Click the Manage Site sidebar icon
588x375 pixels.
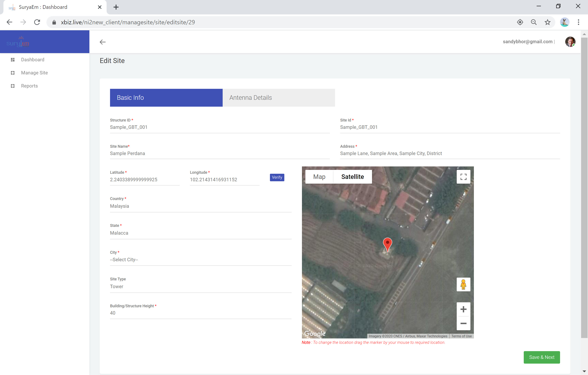tap(13, 73)
